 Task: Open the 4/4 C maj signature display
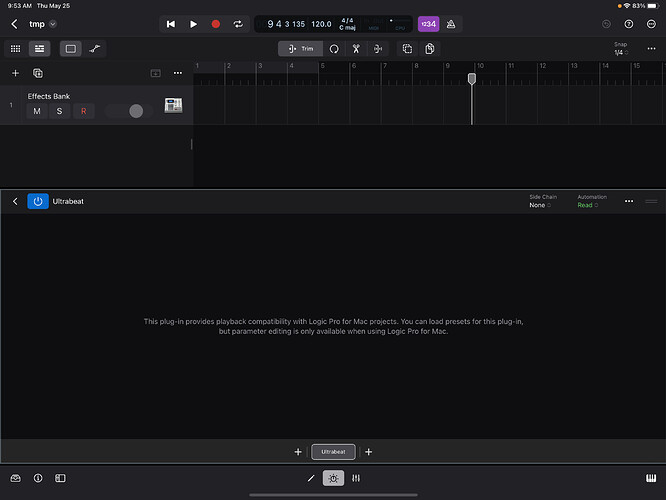pyautogui.click(x=347, y=24)
